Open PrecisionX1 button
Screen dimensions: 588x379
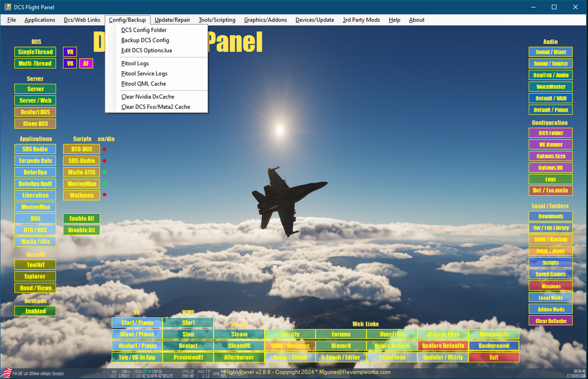[188, 358]
